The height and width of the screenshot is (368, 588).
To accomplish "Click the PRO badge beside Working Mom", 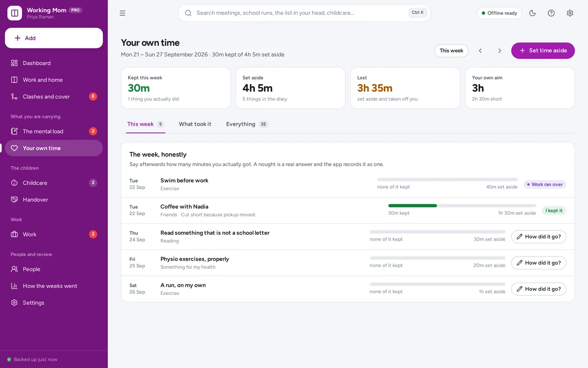I will tap(76, 10).
